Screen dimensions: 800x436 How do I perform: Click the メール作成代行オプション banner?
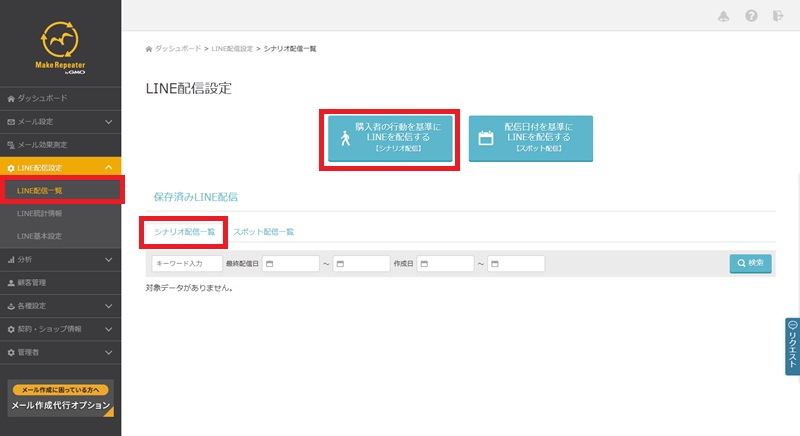61,398
